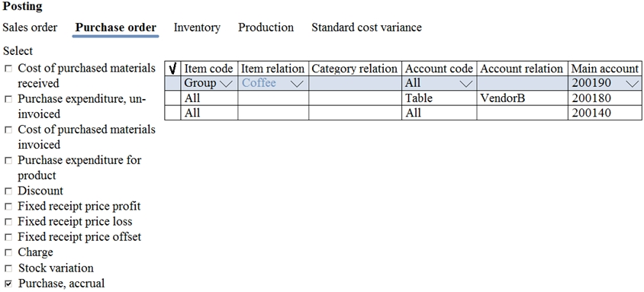Select the Standard cost variance tab
Image resolution: width=644 pixels, height=292 pixels.
pyautogui.click(x=366, y=27)
